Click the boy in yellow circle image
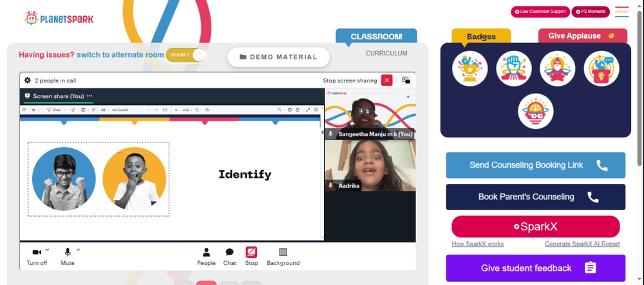 135,179
